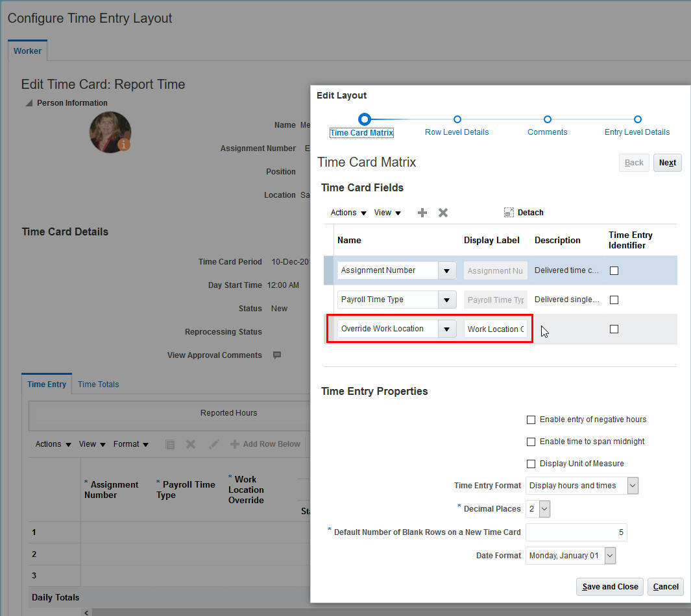Open View Approval Comments via the comment icon
Viewport: 691px width, 616px height.
click(276, 355)
